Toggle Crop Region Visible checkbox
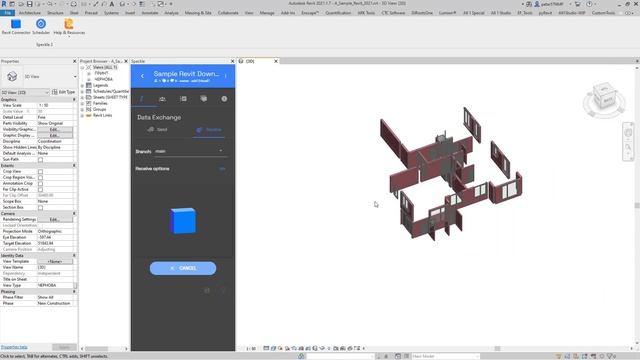The height and width of the screenshot is (360, 640). 40,178
